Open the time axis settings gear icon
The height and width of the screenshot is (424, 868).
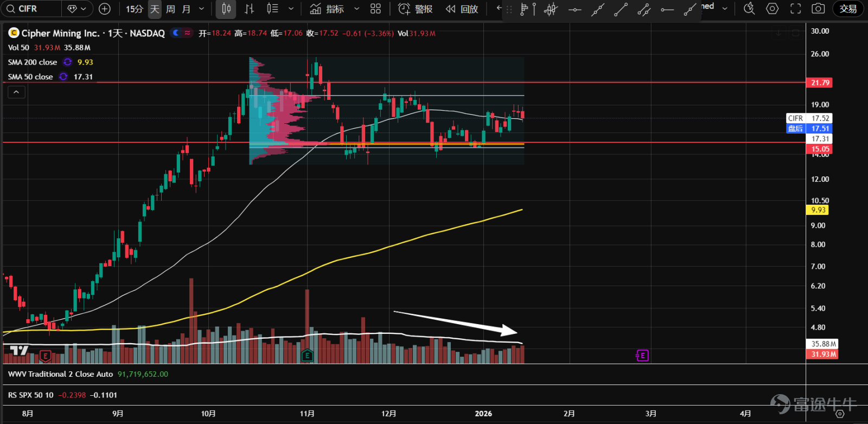coord(840,414)
